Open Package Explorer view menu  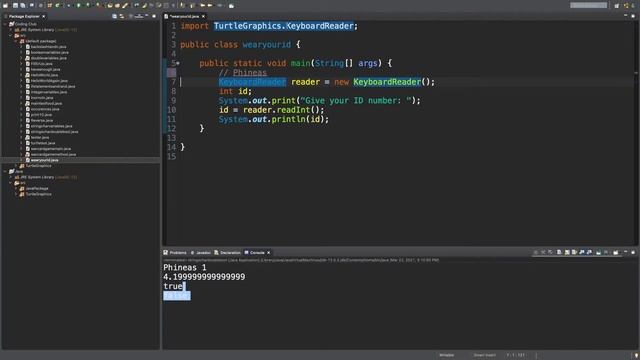(x=139, y=16)
